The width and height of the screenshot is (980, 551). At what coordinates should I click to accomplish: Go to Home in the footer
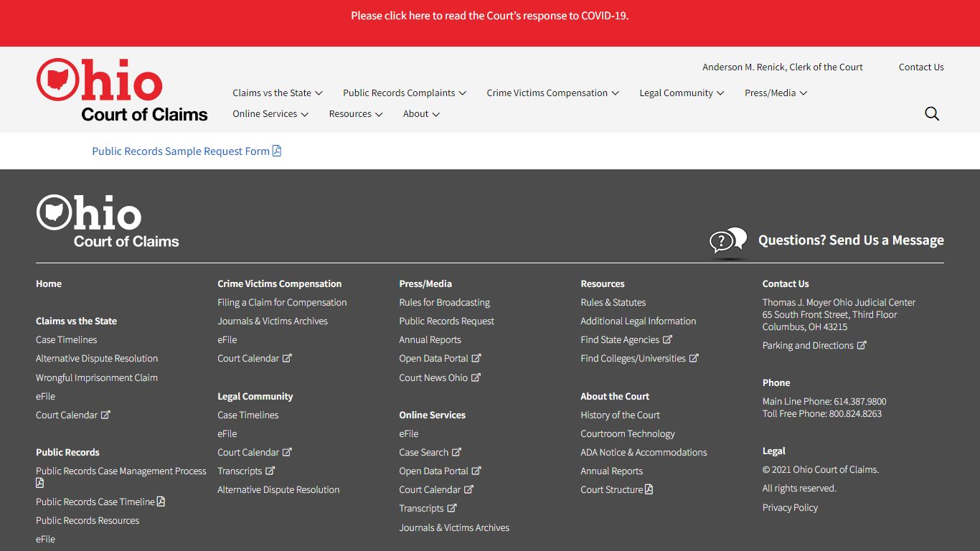click(49, 283)
